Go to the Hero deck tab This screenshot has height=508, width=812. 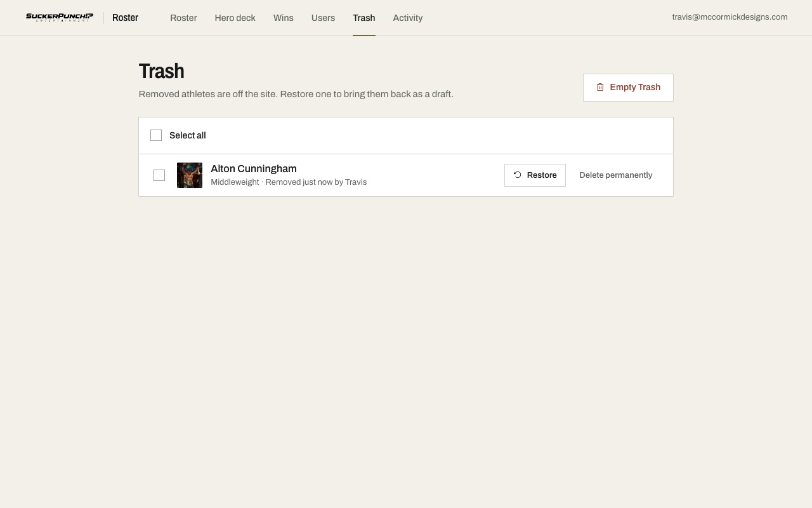(235, 18)
